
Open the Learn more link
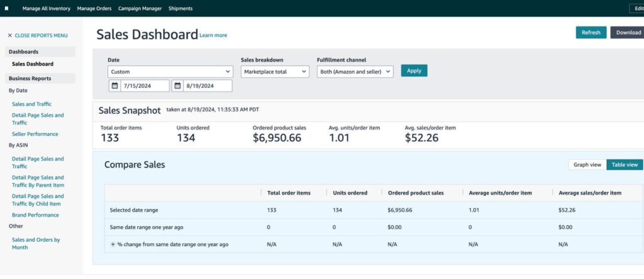[x=213, y=35]
